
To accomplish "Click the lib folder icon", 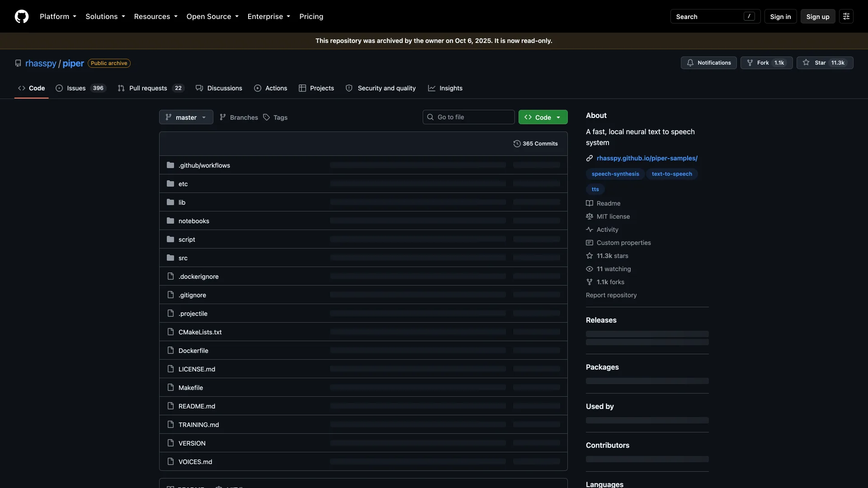I will [x=170, y=202].
